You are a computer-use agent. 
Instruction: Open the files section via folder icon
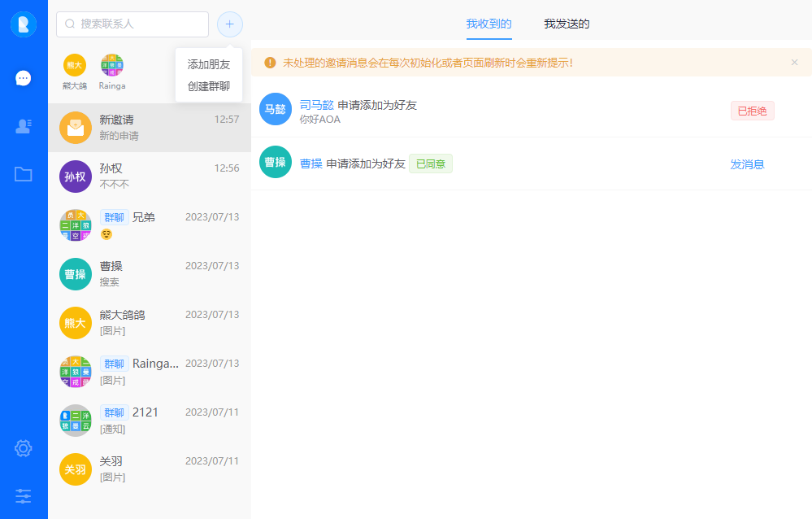(23, 173)
